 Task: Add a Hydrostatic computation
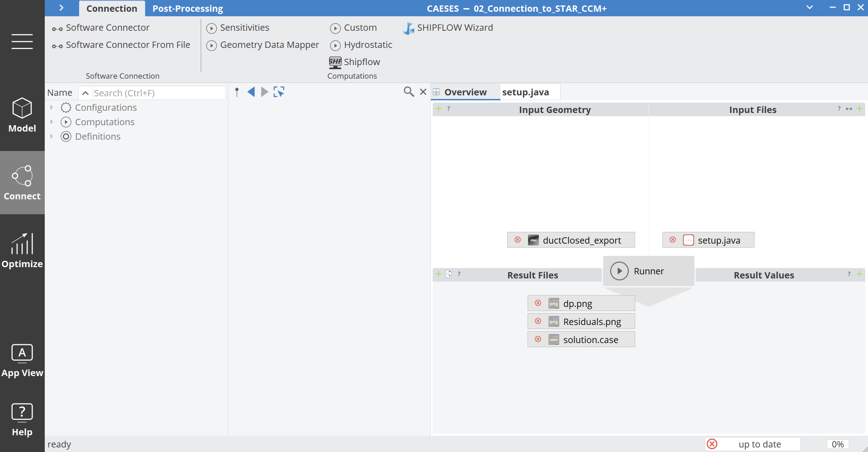pos(361,45)
